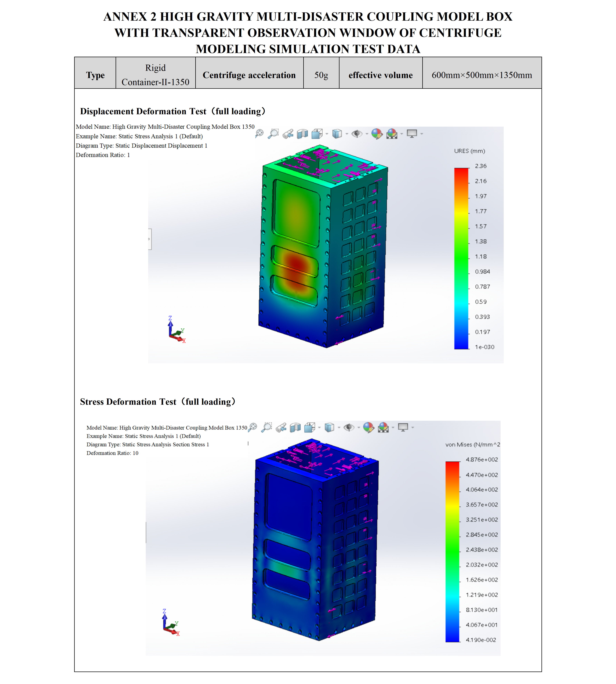Open View Settings dropdown arrow in stress toolbar
The height and width of the screenshot is (684, 616).
coord(413,428)
